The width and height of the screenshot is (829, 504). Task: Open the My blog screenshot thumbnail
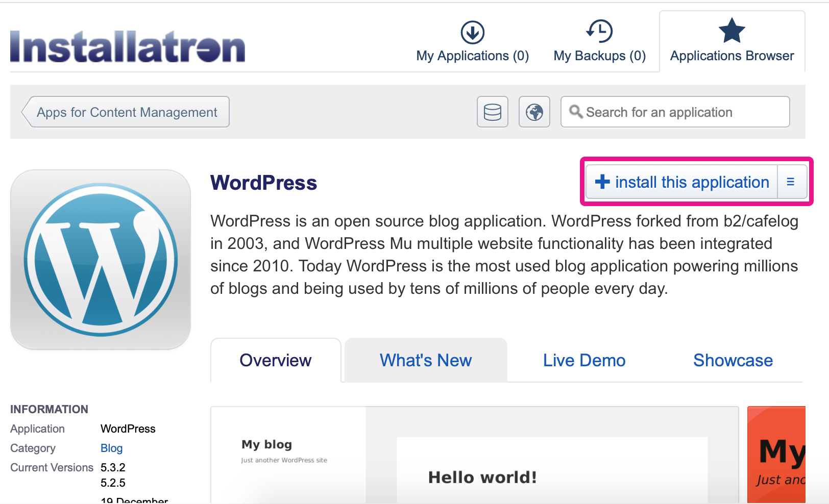coord(474,455)
